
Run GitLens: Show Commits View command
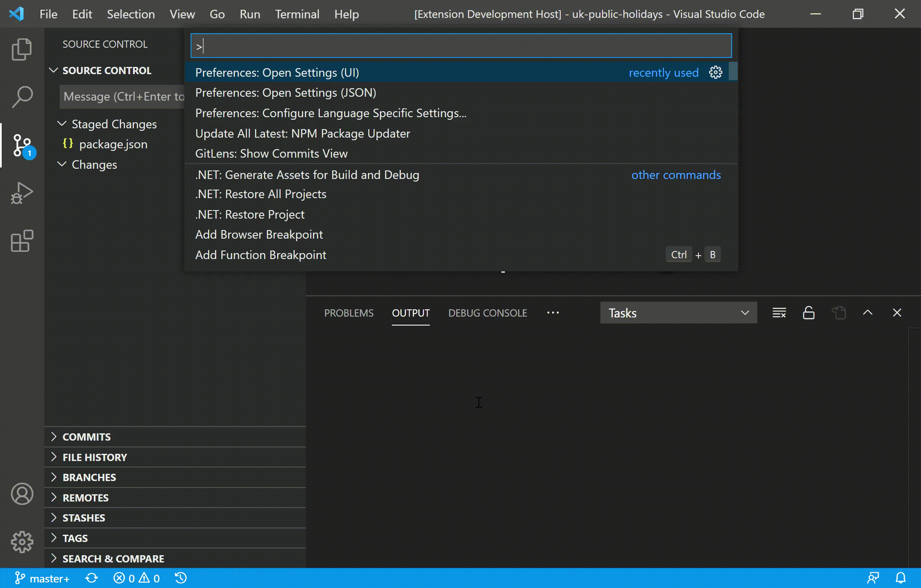[271, 154]
